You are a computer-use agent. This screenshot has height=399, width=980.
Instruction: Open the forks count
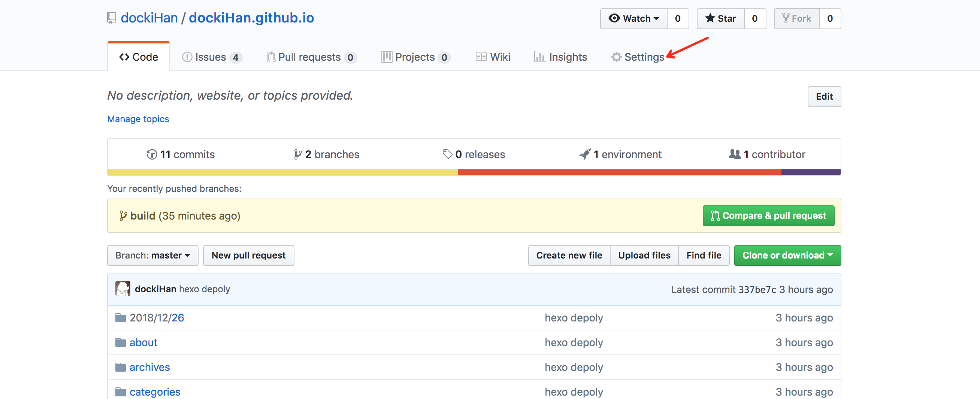(x=830, y=19)
